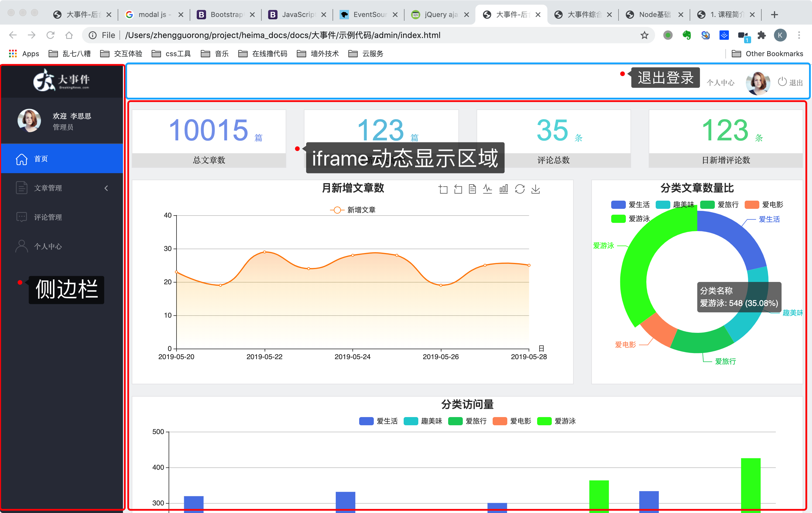
Task: Switch to the 1. 课程简介 browser tab
Action: coord(726,15)
